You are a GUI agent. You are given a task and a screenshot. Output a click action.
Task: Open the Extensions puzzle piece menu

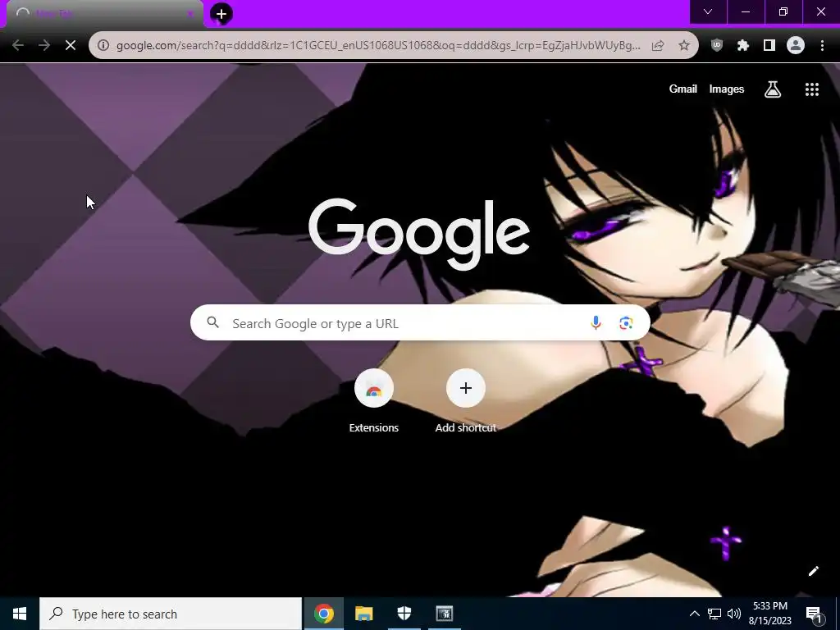743,46
